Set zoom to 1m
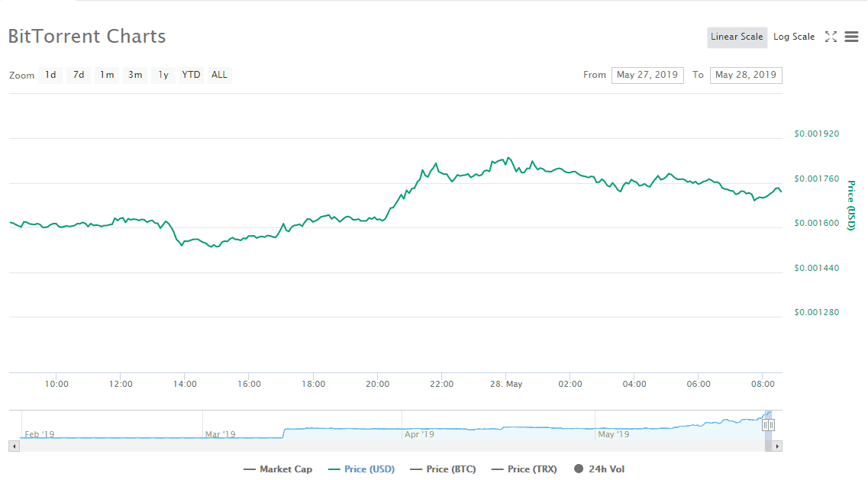The width and height of the screenshot is (868, 480). 107,75
